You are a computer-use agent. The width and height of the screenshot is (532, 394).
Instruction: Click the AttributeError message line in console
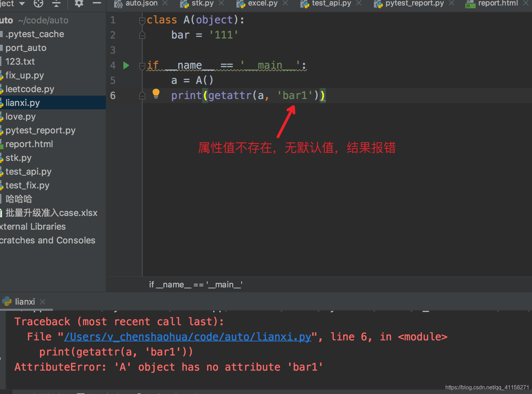tap(168, 367)
